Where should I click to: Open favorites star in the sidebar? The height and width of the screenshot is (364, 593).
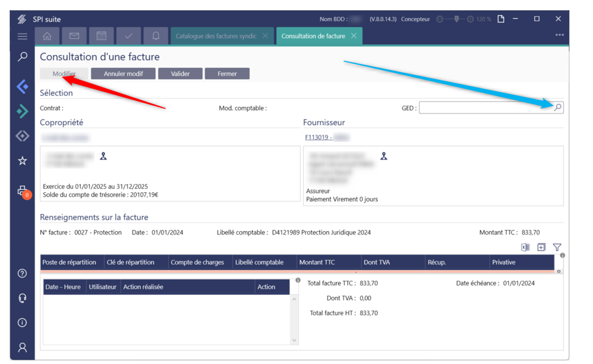pos(22,161)
